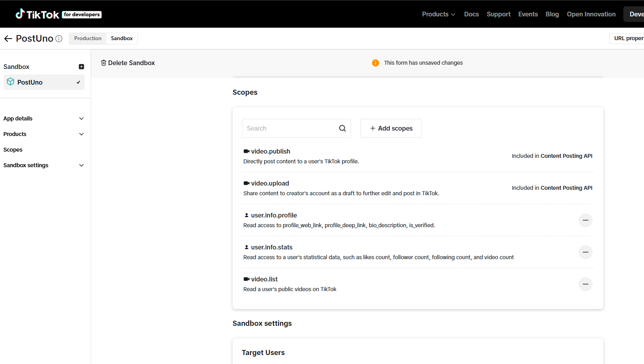This screenshot has width=644, height=364.
Task: Open Docs in the top navigation
Action: pyautogui.click(x=471, y=14)
